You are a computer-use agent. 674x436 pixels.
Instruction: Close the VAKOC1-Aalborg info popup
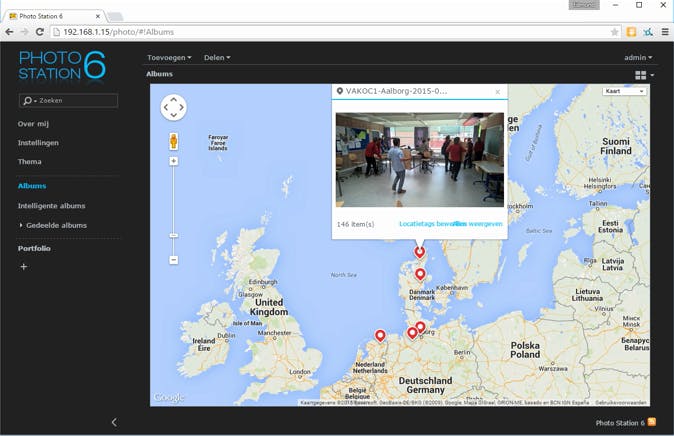[x=498, y=92]
